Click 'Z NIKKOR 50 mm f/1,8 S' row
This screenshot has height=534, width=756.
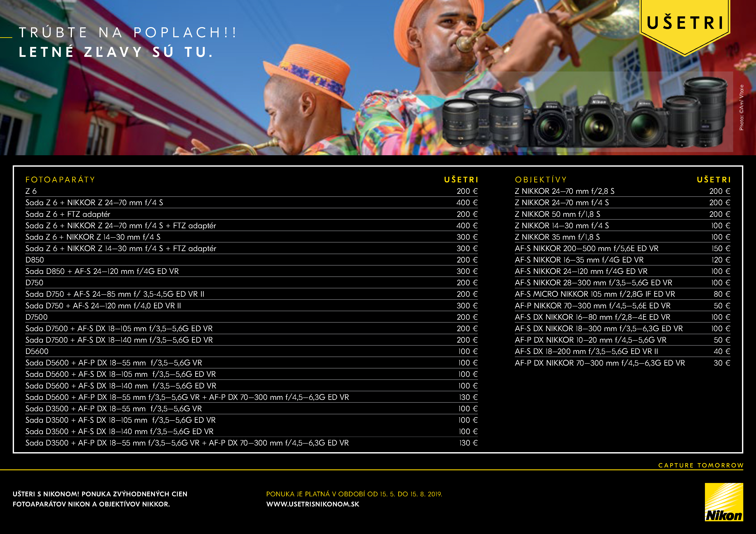click(x=623, y=214)
